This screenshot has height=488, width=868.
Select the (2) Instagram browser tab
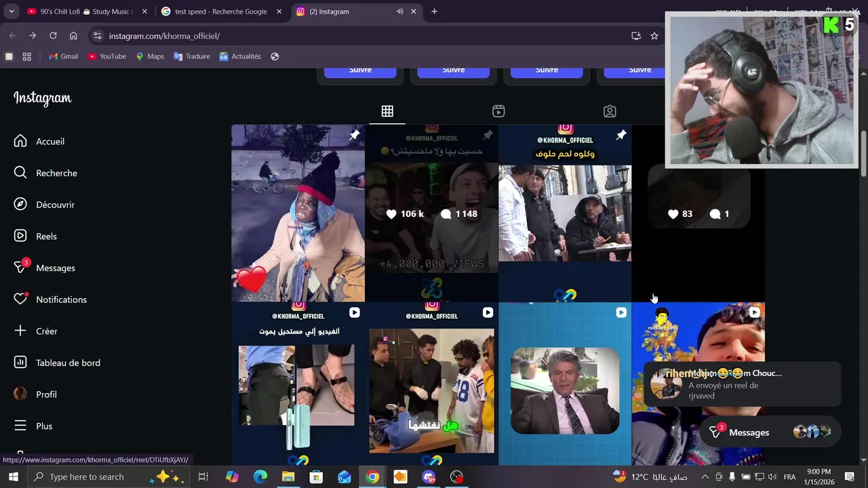click(346, 12)
